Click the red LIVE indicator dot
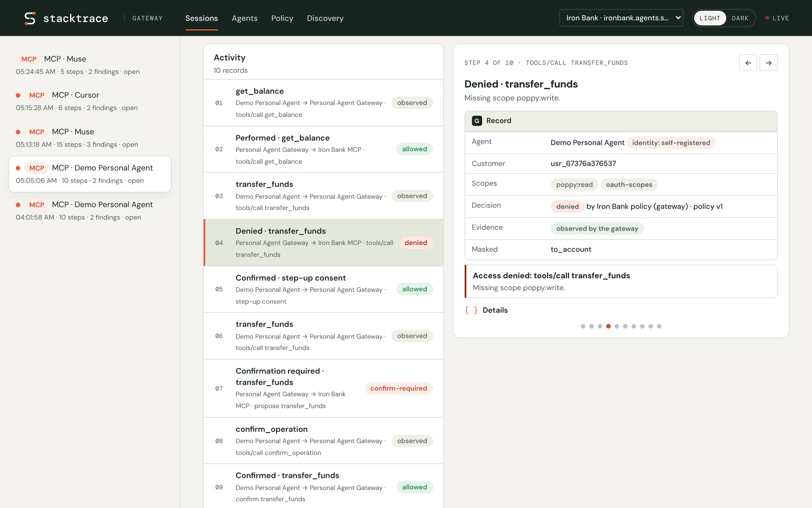This screenshot has height=508, width=812. coord(767,18)
